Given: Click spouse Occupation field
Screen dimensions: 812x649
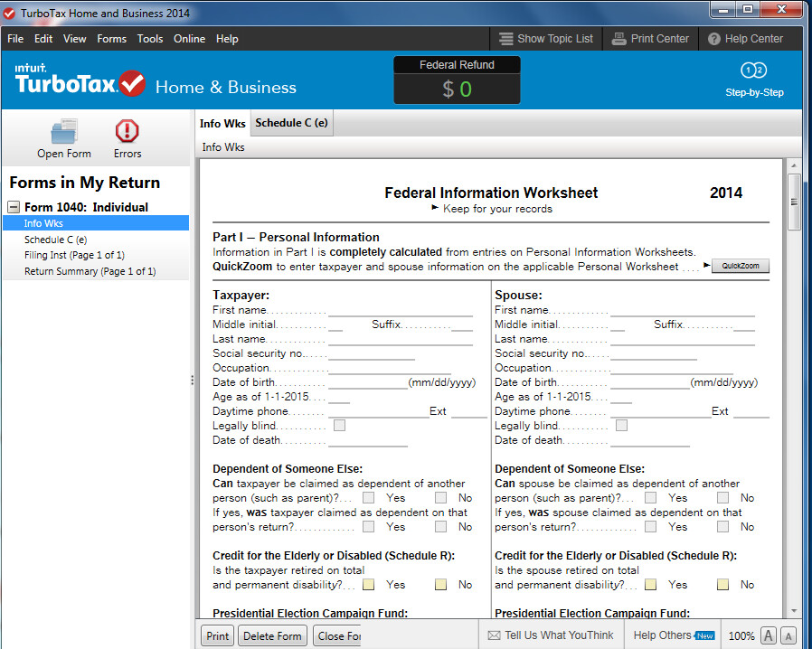Looking at the screenshot, I should click(x=672, y=368).
